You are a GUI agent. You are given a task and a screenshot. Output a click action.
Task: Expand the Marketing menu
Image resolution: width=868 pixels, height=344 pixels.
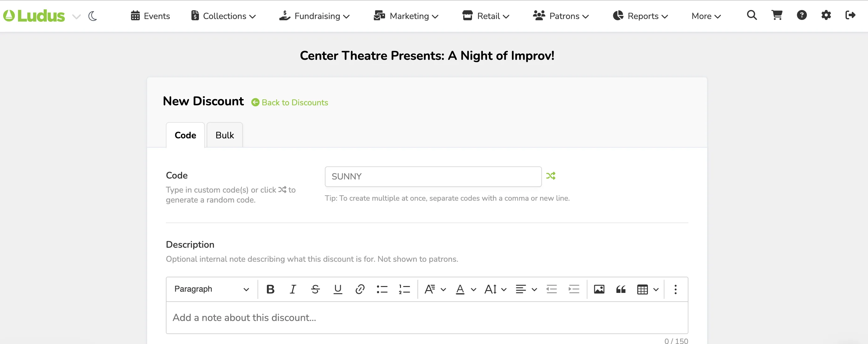(x=406, y=16)
